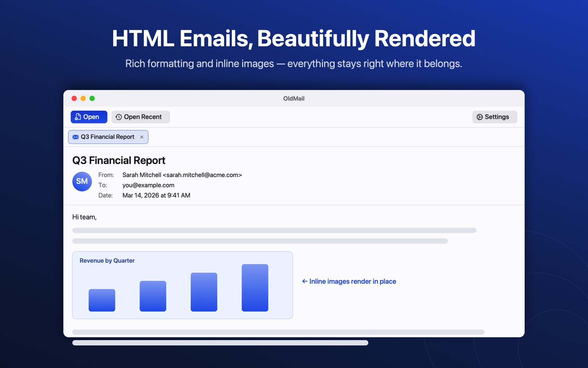Click the recipient you@example.com
The width and height of the screenshot is (588, 368).
pyautogui.click(x=148, y=185)
